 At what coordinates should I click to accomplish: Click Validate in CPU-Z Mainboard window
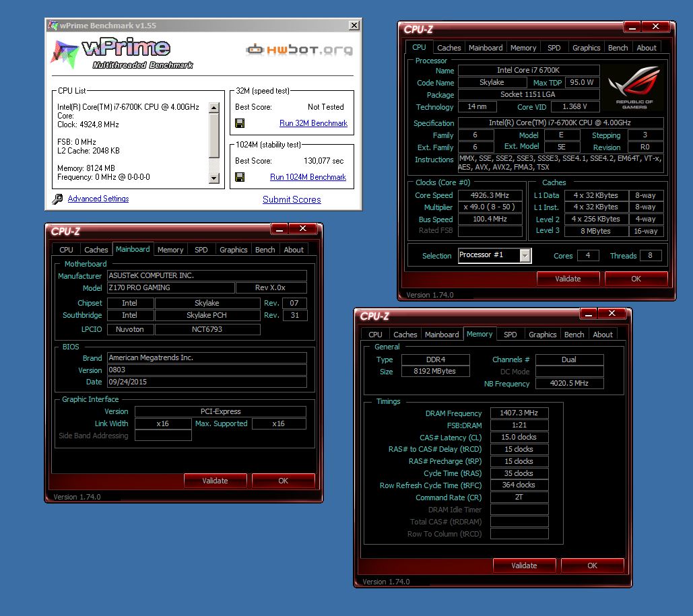[216, 481]
